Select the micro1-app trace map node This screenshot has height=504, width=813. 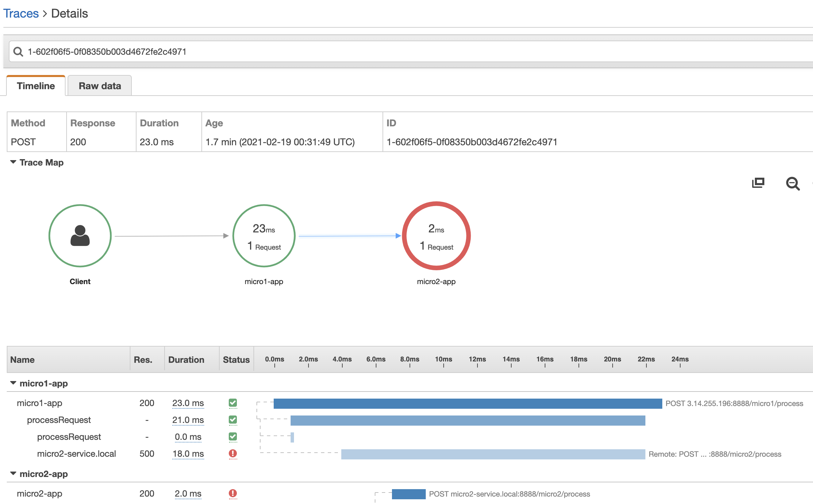tap(264, 235)
